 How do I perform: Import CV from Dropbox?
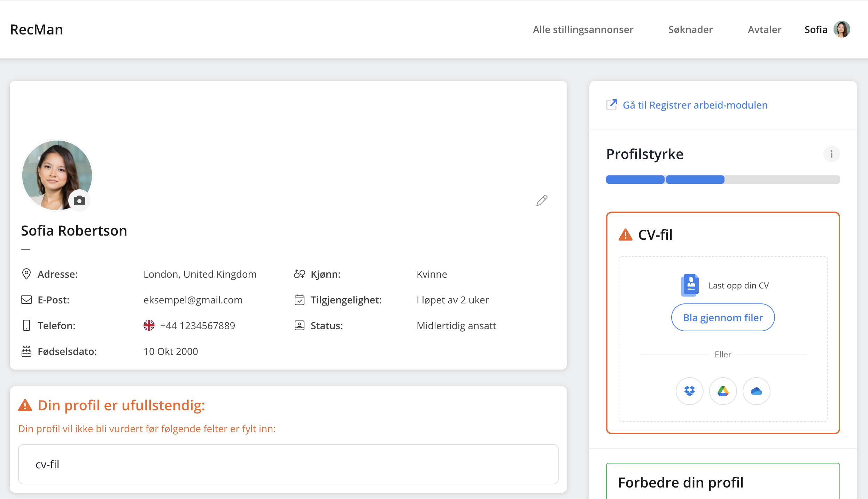click(689, 391)
